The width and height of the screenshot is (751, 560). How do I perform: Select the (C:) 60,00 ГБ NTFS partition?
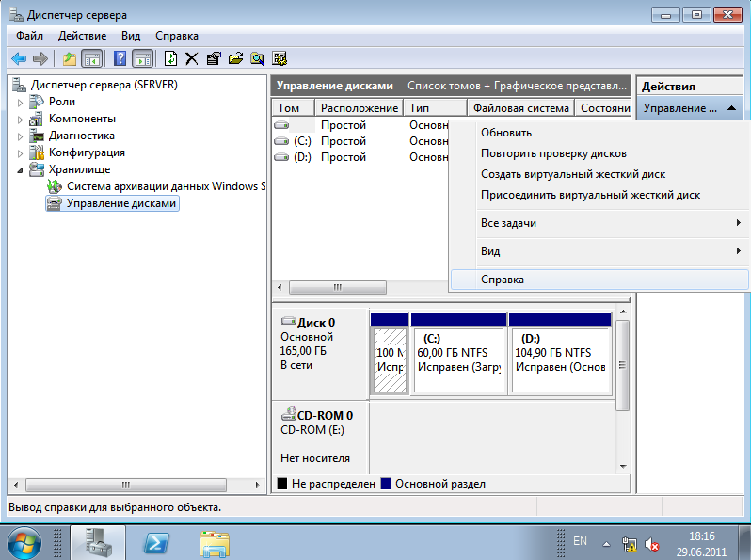(x=459, y=354)
